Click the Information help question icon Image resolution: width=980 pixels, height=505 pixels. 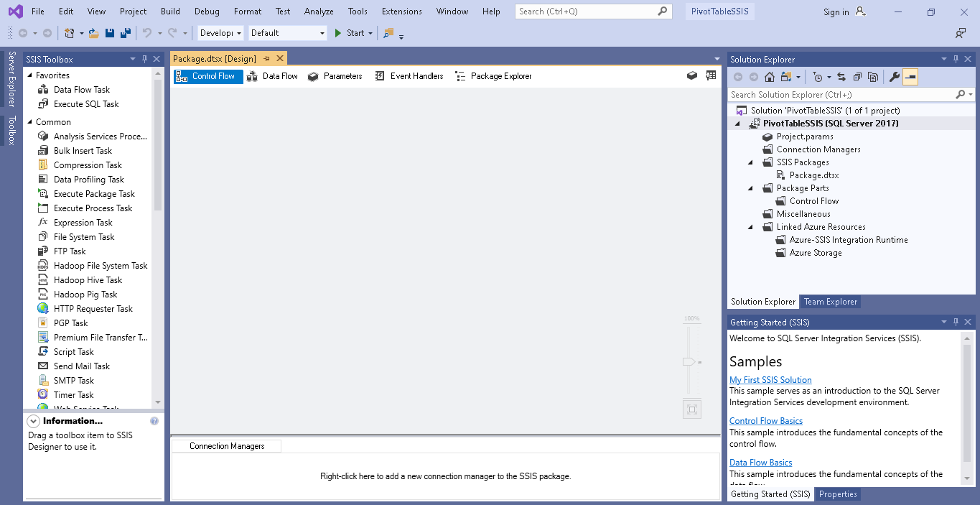(154, 421)
